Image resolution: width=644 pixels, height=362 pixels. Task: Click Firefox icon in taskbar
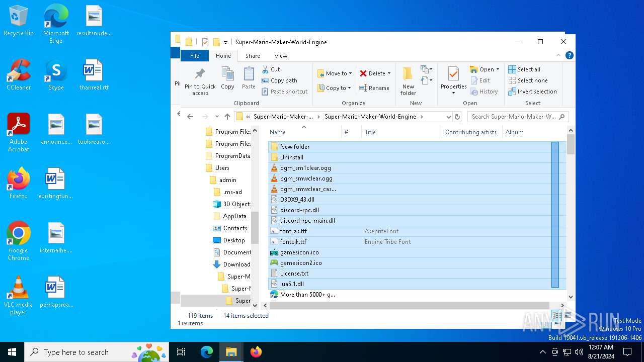click(256, 352)
